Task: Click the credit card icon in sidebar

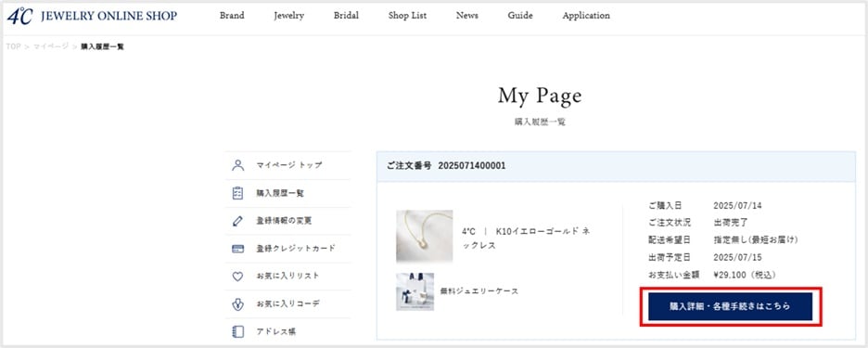Action: pyautogui.click(x=237, y=249)
